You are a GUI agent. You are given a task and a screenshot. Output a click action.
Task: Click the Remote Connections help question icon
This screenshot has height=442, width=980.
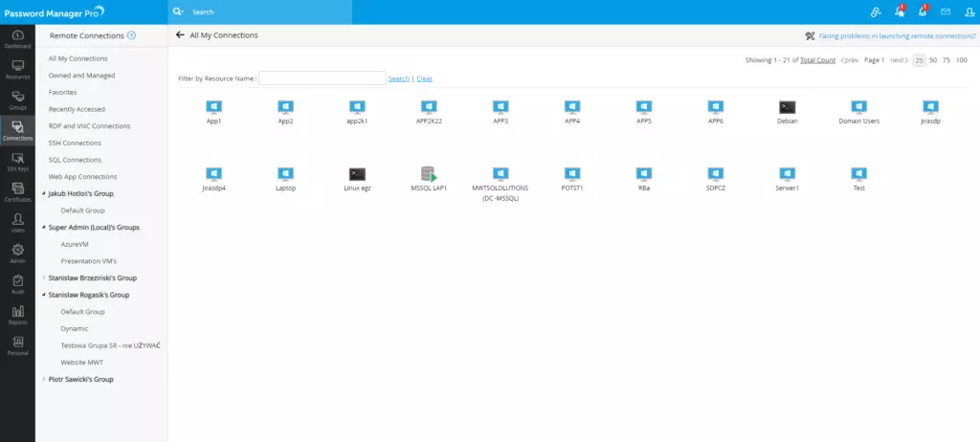coord(131,35)
